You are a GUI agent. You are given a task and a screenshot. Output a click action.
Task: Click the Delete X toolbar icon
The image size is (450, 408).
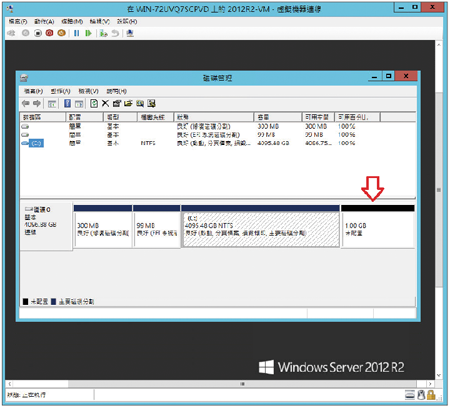[x=105, y=103]
